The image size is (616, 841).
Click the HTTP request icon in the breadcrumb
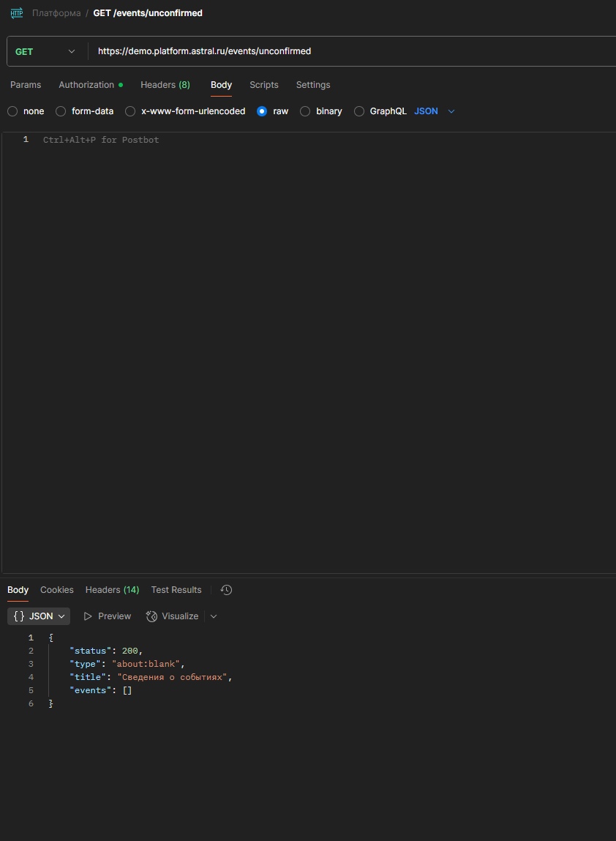(x=17, y=13)
